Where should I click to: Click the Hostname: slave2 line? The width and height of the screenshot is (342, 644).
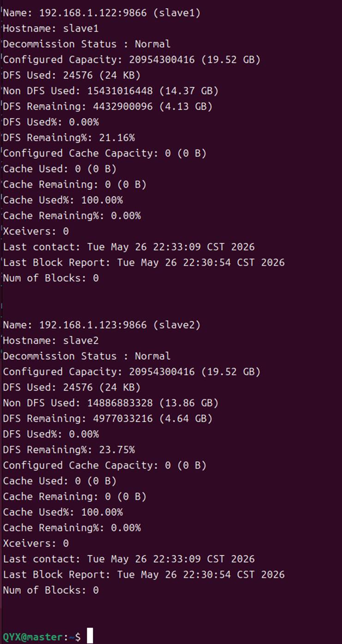click(51, 341)
